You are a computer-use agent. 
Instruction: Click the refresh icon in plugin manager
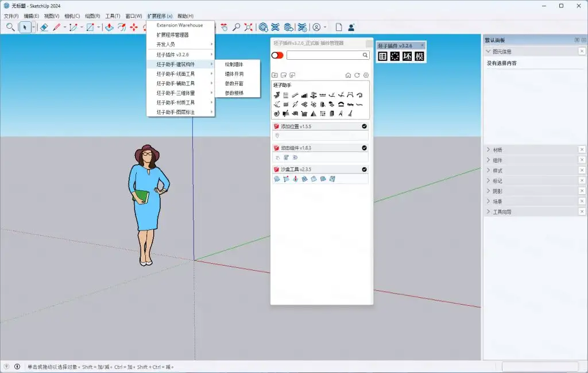(357, 75)
